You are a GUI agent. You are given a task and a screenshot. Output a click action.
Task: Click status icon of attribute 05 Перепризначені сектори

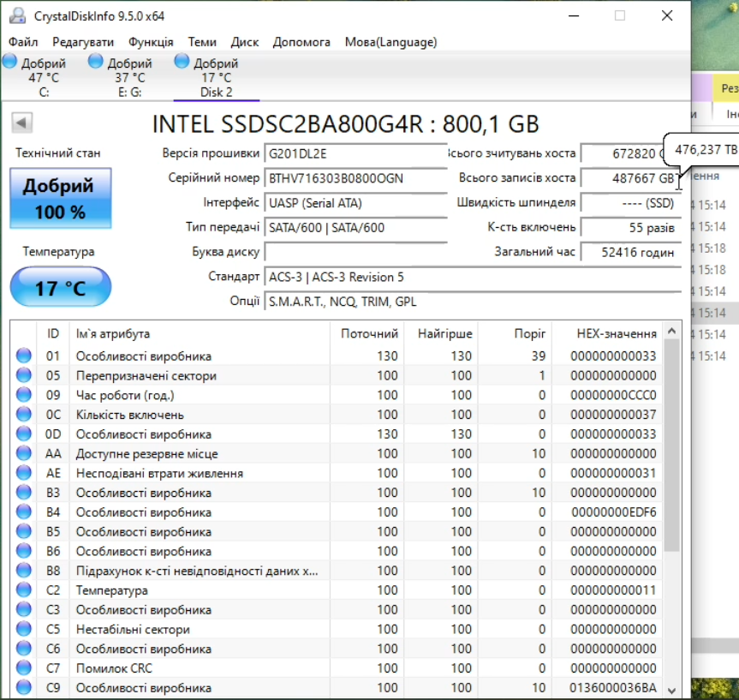coord(24,375)
